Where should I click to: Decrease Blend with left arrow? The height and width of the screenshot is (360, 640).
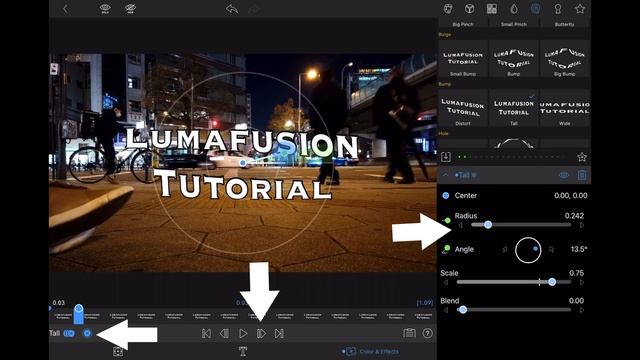[446, 310]
